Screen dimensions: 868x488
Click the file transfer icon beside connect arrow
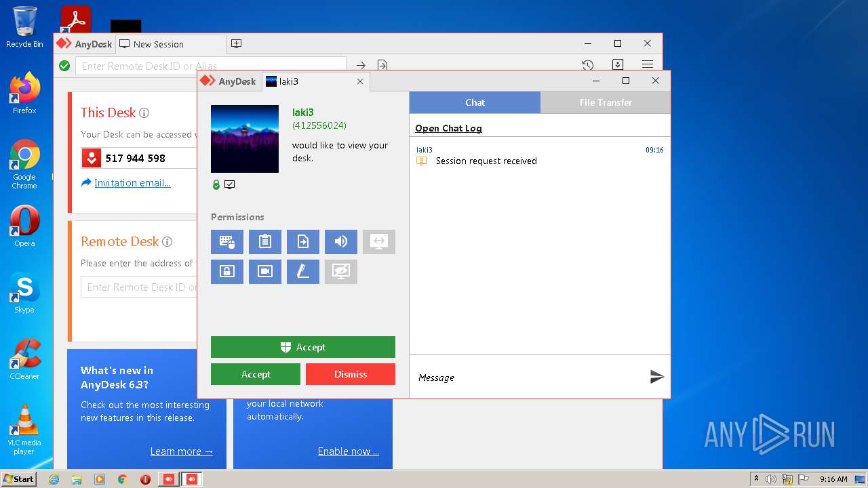[x=382, y=65]
